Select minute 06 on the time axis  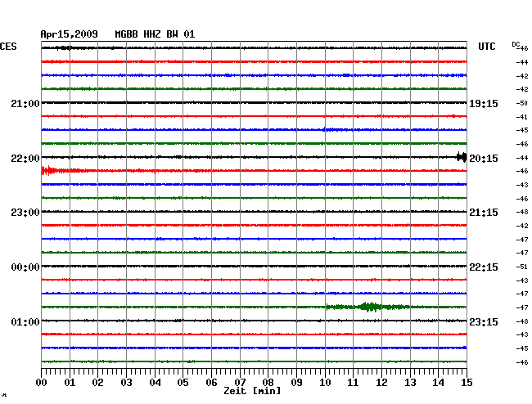[211, 383]
